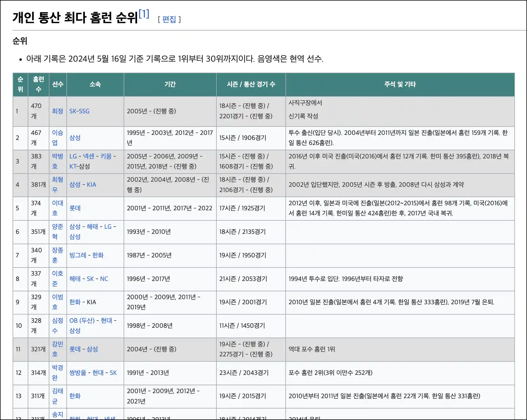Viewport: 527px width, 420px height.
Task: Select the 21시즌 / 2053경기 cell
Action: coord(251,279)
